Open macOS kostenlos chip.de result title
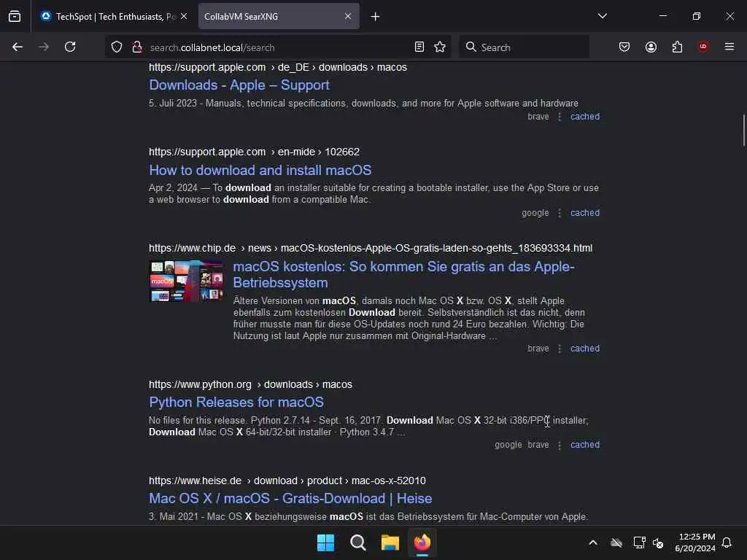 pyautogui.click(x=404, y=275)
